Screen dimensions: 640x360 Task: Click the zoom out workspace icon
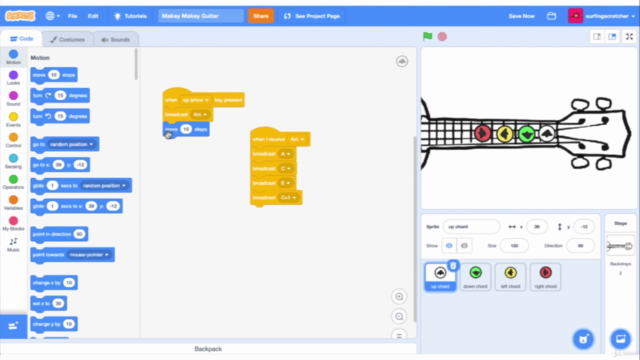(x=399, y=316)
